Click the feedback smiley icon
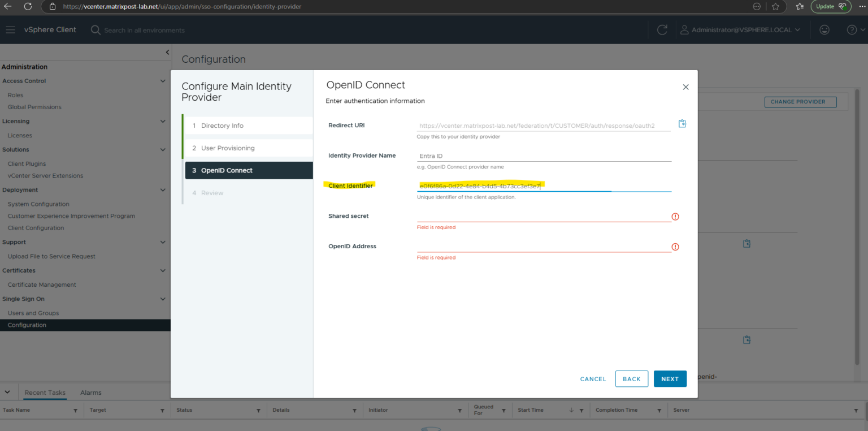The image size is (868, 431). click(x=824, y=29)
